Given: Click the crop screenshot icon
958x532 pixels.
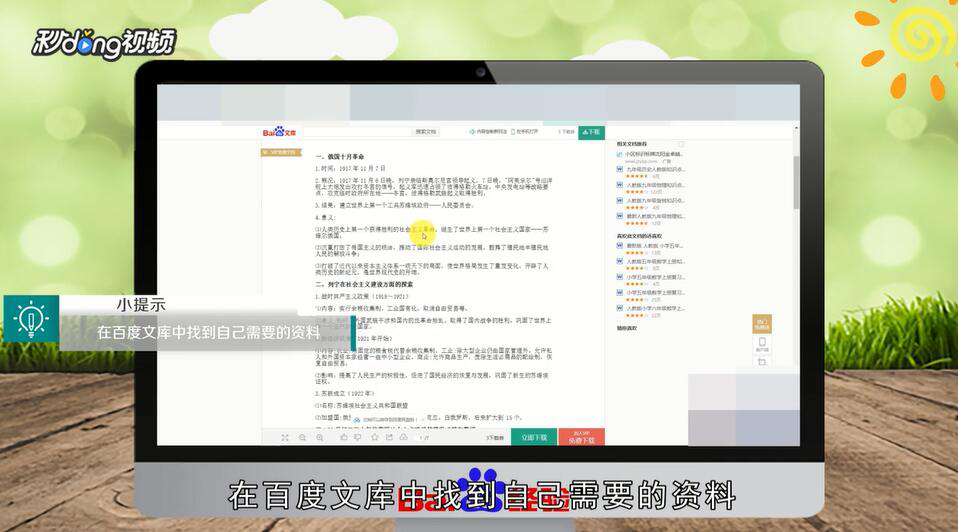Looking at the screenshot, I should click(x=762, y=362).
